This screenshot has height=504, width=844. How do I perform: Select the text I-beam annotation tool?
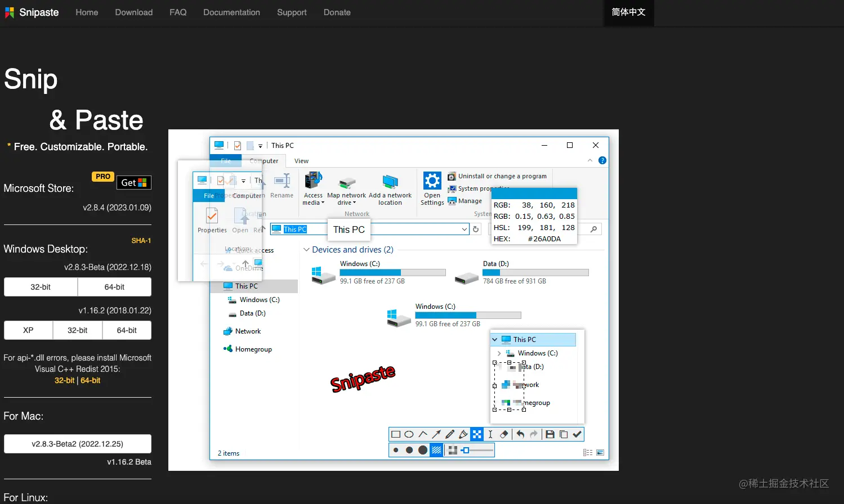(x=490, y=434)
